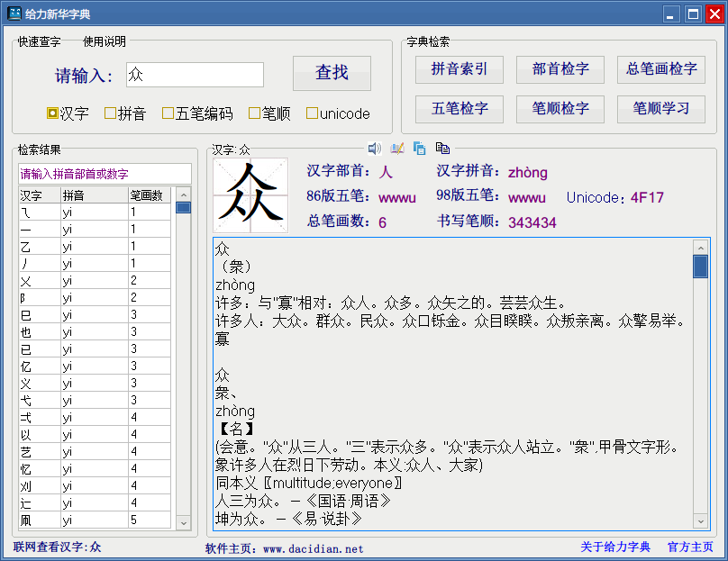The width and height of the screenshot is (728, 561).
Task: Click the speaker icon to pronounce 众
Action: (374, 149)
